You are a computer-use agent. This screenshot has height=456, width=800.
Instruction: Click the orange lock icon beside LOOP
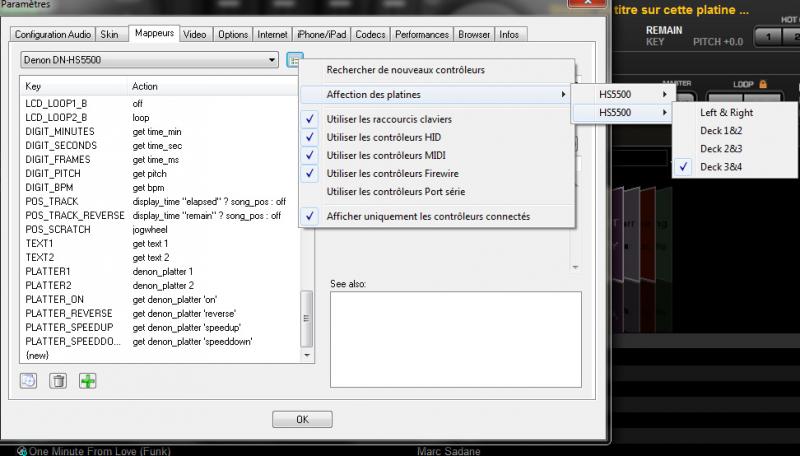(x=764, y=85)
